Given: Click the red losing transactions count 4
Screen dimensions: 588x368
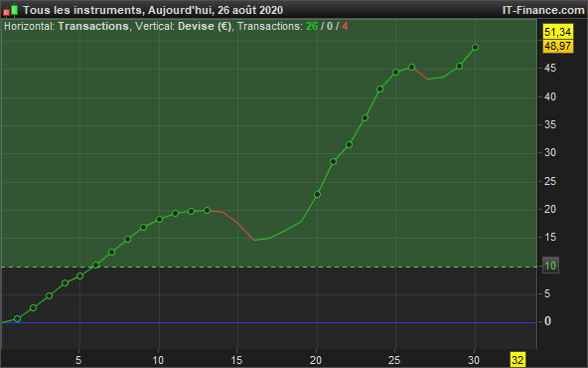Looking at the screenshot, I should point(345,26).
